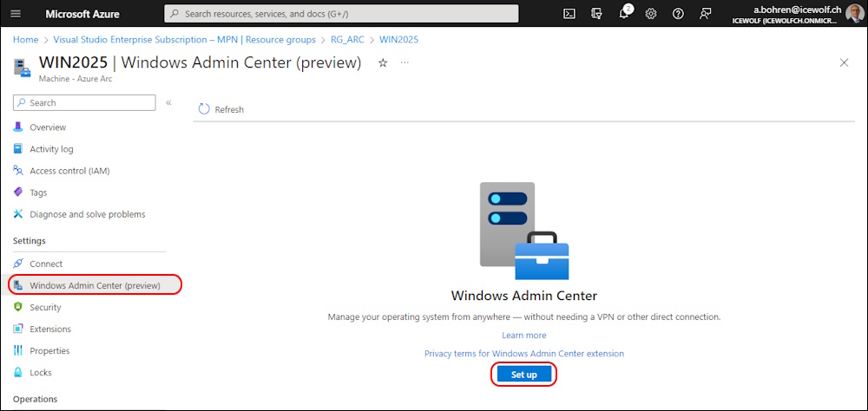Open Extensions menu item
Viewport: 868px width, 411px height.
tap(50, 329)
